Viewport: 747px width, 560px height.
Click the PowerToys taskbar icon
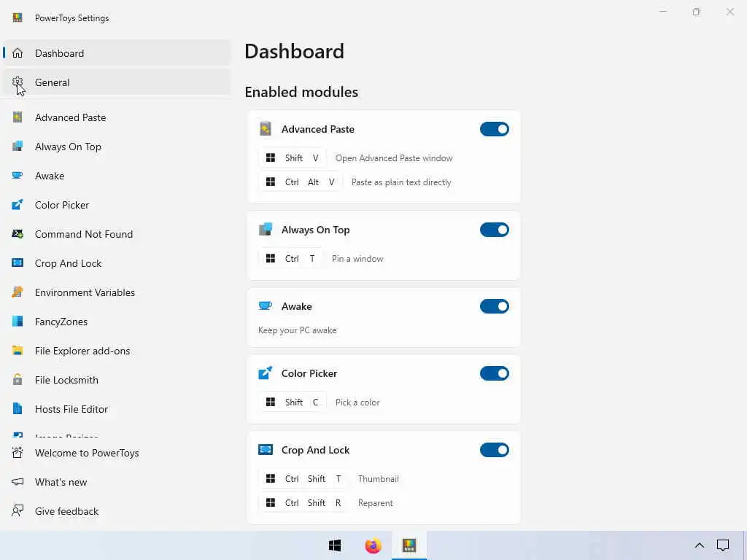(409, 545)
